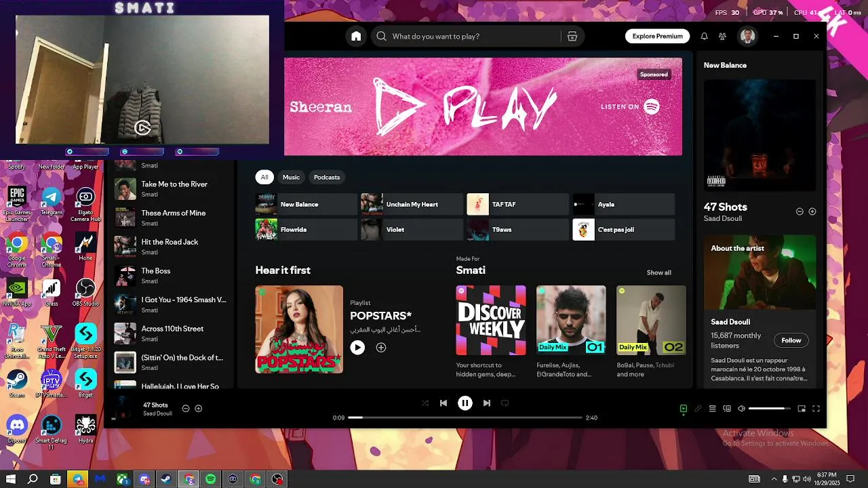Image resolution: width=868 pixels, height=488 pixels.
Task: Select Take Me to the River in library
Action: 170,189
